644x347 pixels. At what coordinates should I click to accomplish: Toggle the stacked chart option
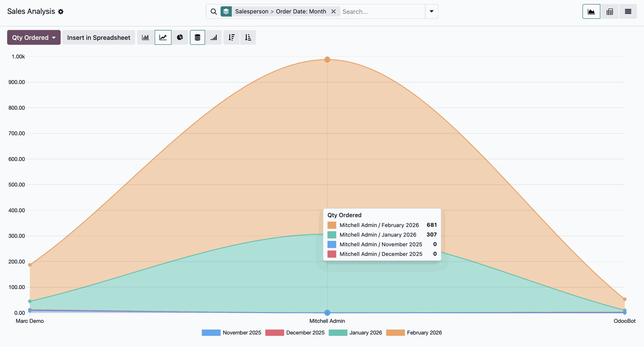(x=198, y=38)
